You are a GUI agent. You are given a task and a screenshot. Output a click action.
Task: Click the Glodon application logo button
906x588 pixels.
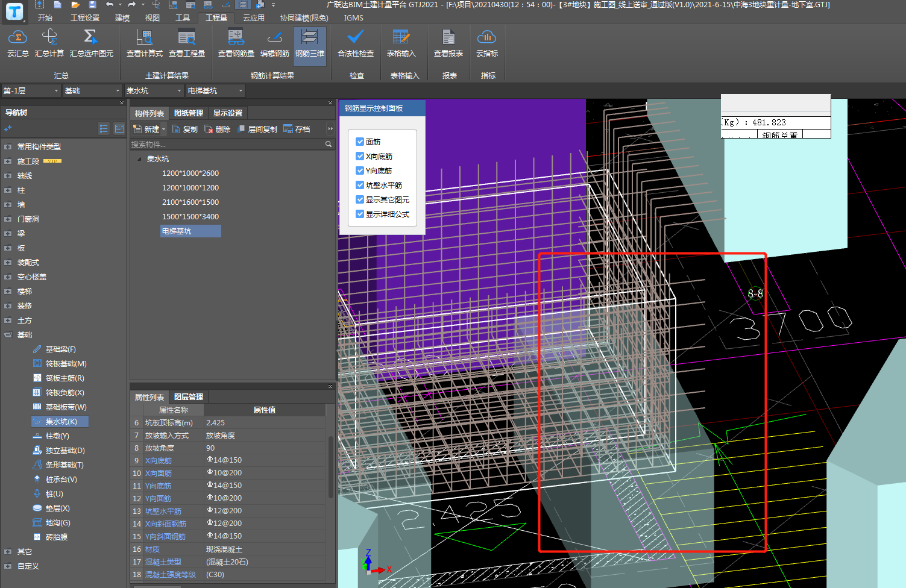[14, 11]
